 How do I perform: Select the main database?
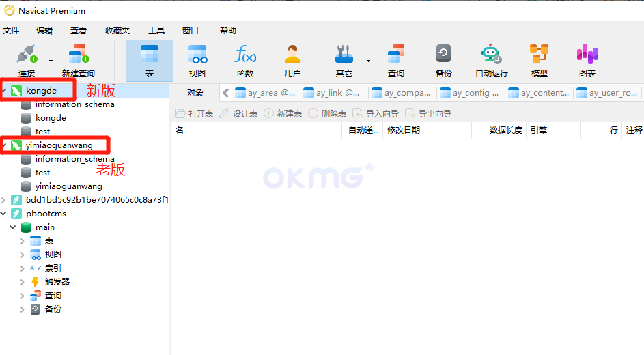[x=45, y=227]
